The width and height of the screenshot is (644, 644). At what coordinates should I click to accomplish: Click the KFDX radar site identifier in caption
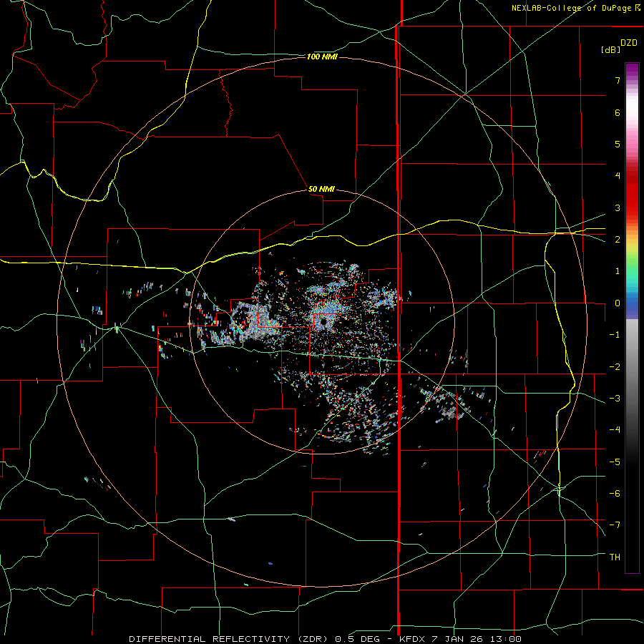[x=413, y=639]
